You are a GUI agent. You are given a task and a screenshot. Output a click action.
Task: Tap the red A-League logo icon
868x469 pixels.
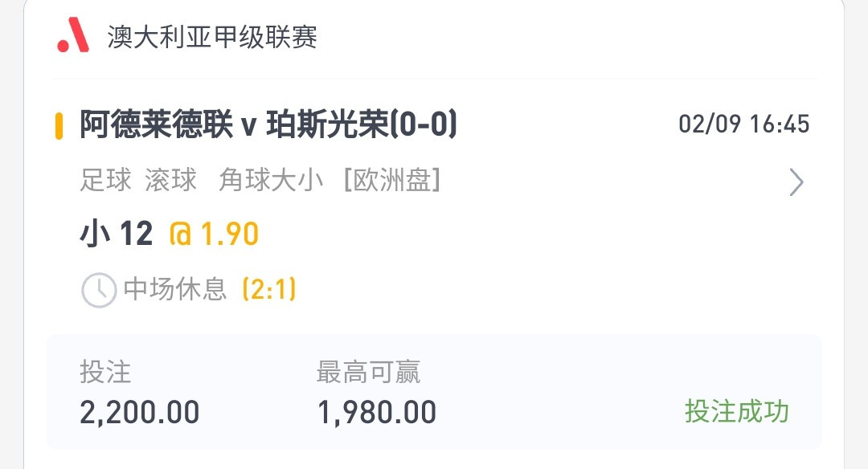[73, 35]
